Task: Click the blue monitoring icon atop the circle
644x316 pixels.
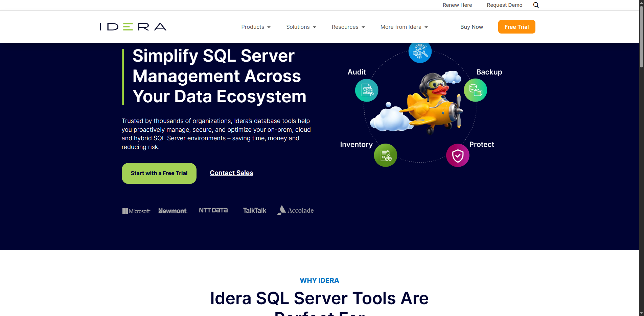Action: pyautogui.click(x=420, y=52)
